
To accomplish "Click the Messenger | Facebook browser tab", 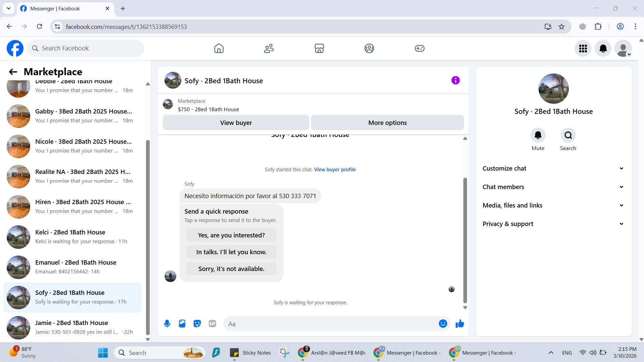I will click(65, 9).
